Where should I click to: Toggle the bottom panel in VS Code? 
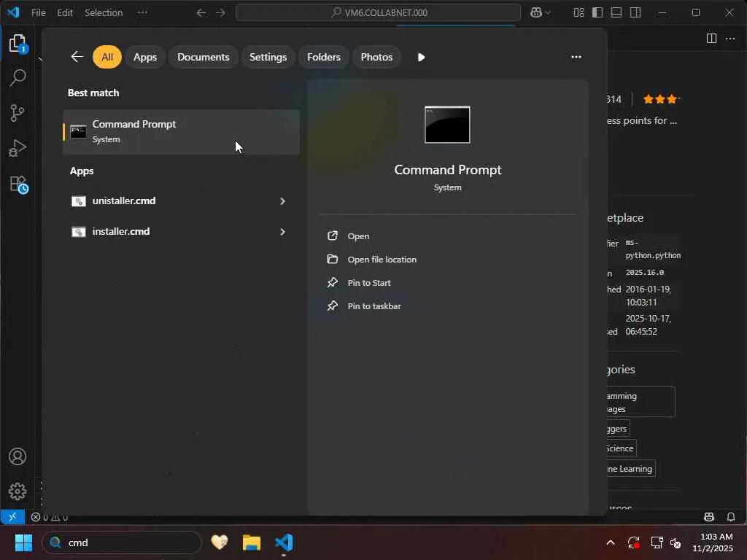(x=616, y=13)
